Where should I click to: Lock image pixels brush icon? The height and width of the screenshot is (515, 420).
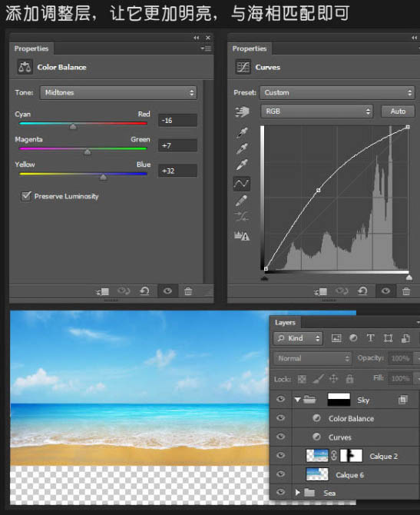click(x=318, y=379)
